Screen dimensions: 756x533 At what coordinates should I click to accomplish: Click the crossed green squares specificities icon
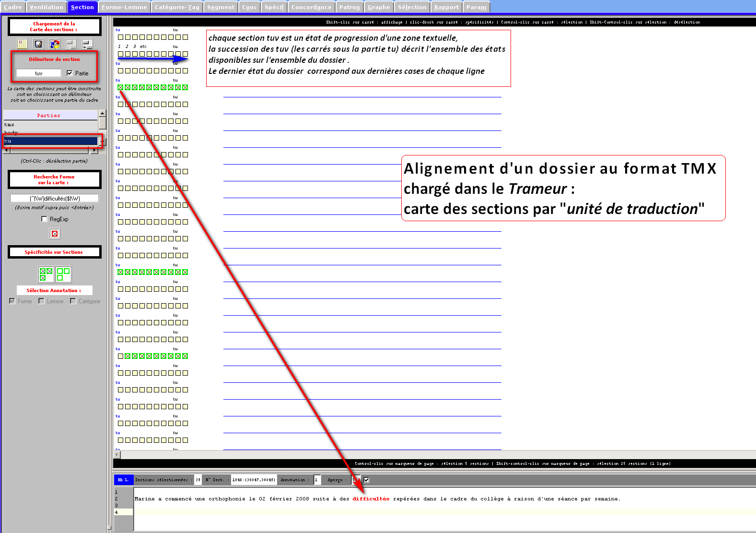point(46,274)
